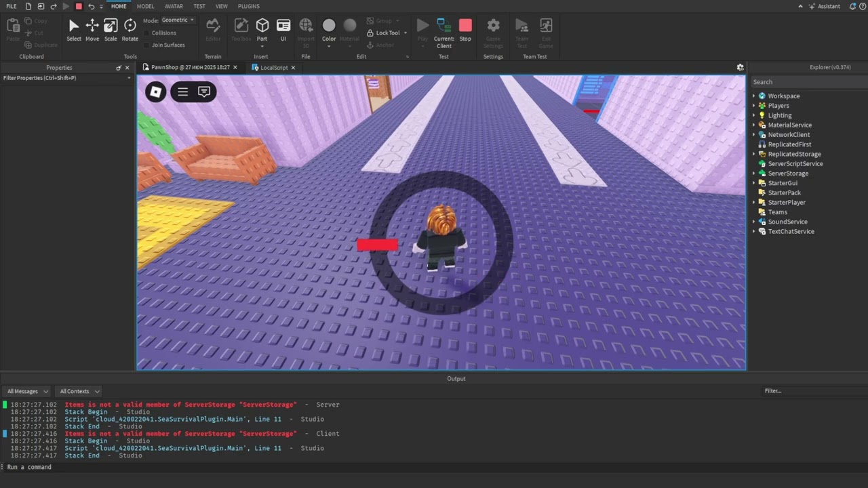Image resolution: width=868 pixels, height=488 pixels.
Task: Open the chat icon in viewport
Action: pyautogui.click(x=203, y=91)
